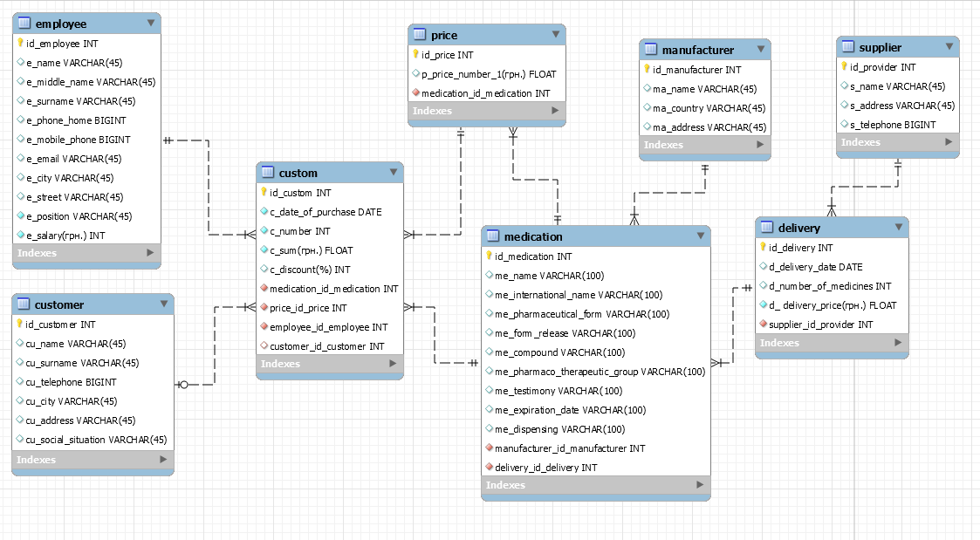
Task: Select the p_price_number_1 FLOAT column
Action: pos(487,74)
